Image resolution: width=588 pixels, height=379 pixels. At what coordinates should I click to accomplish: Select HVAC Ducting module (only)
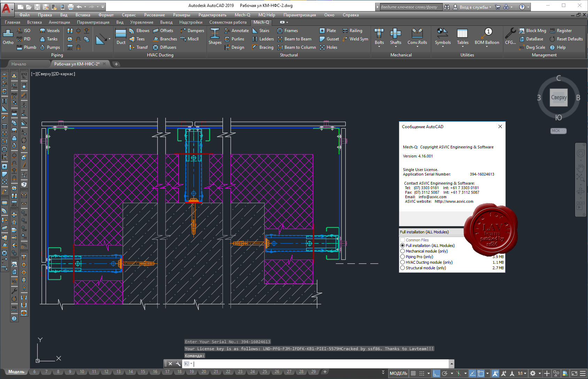[403, 262]
